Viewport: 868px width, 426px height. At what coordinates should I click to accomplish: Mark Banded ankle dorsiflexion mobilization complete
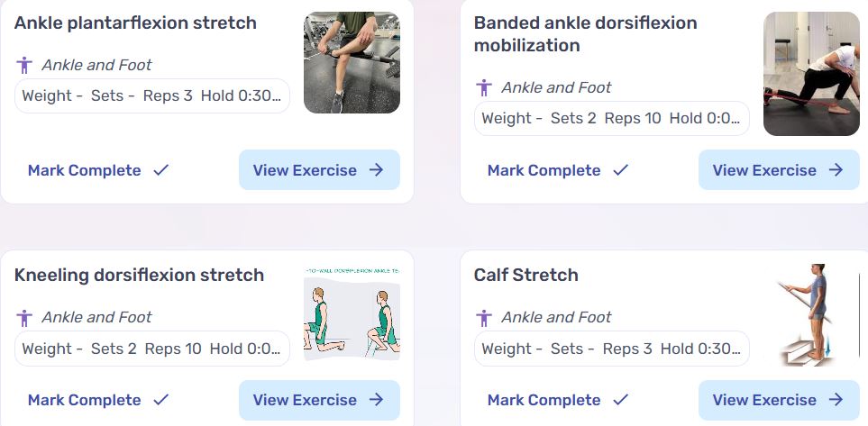[x=558, y=170]
